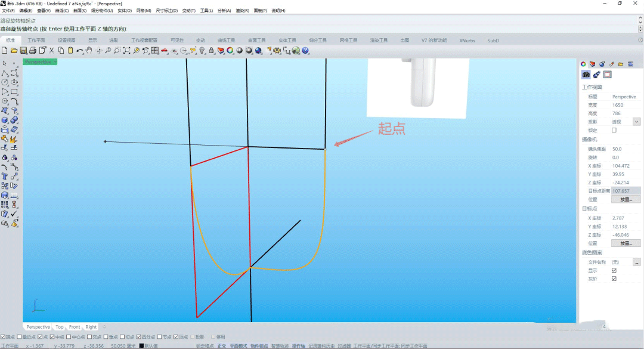The width and height of the screenshot is (644, 349).
Task: Click the 文件名称 browse button
Action: coord(636,262)
